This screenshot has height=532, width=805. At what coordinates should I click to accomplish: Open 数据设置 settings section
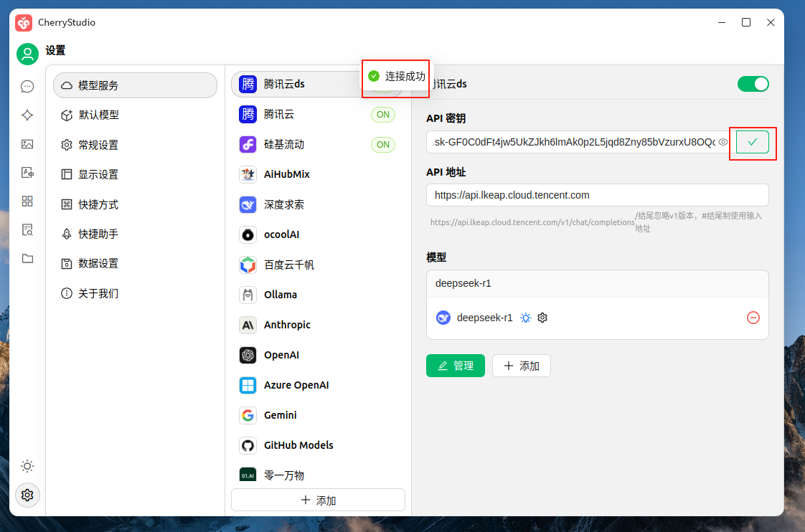point(98,263)
